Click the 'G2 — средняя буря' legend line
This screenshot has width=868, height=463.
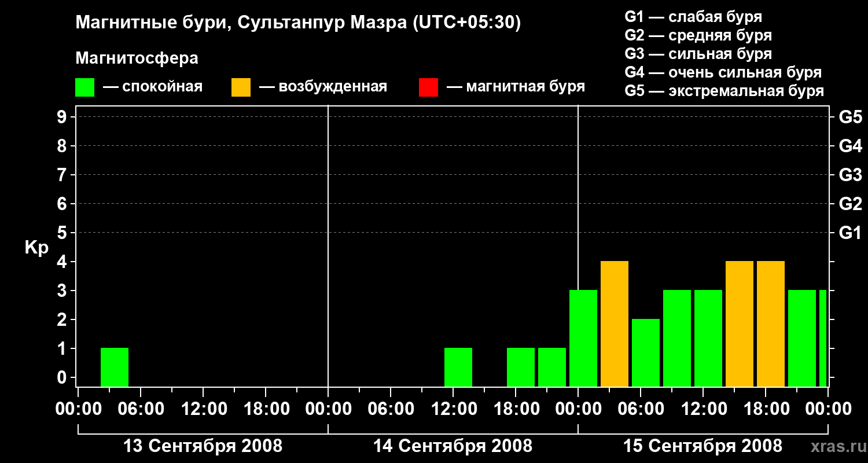(x=698, y=35)
